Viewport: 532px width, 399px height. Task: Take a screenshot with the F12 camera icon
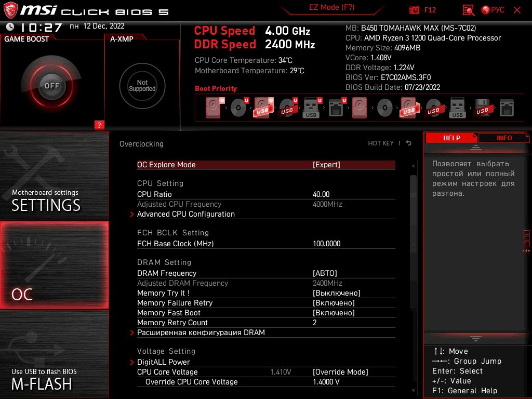click(x=414, y=10)
